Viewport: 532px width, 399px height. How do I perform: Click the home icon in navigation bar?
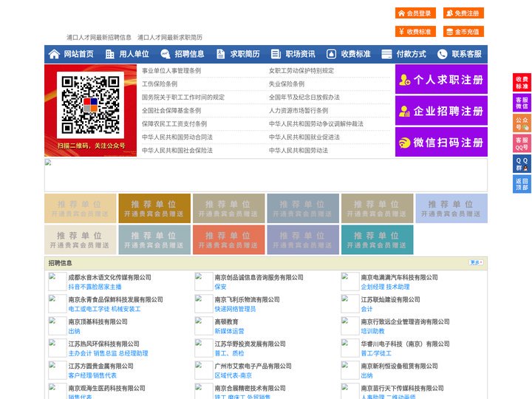[x=54, y=54]
